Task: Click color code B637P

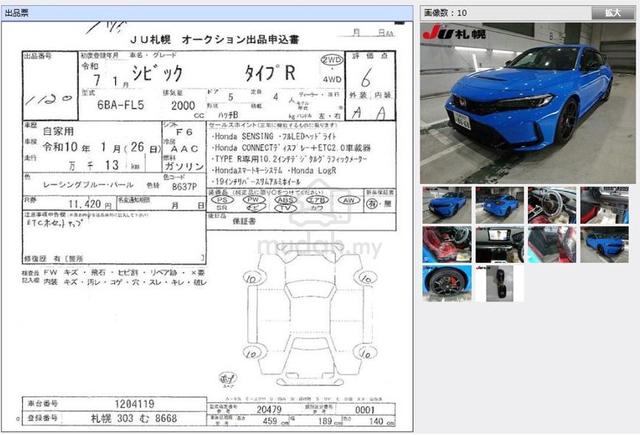Action: [x=184, y=187]
